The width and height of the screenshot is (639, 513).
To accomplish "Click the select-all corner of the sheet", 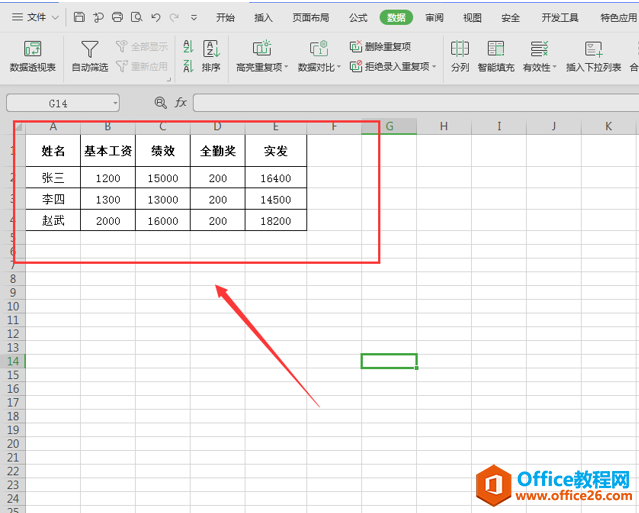I will pos(19,128).
